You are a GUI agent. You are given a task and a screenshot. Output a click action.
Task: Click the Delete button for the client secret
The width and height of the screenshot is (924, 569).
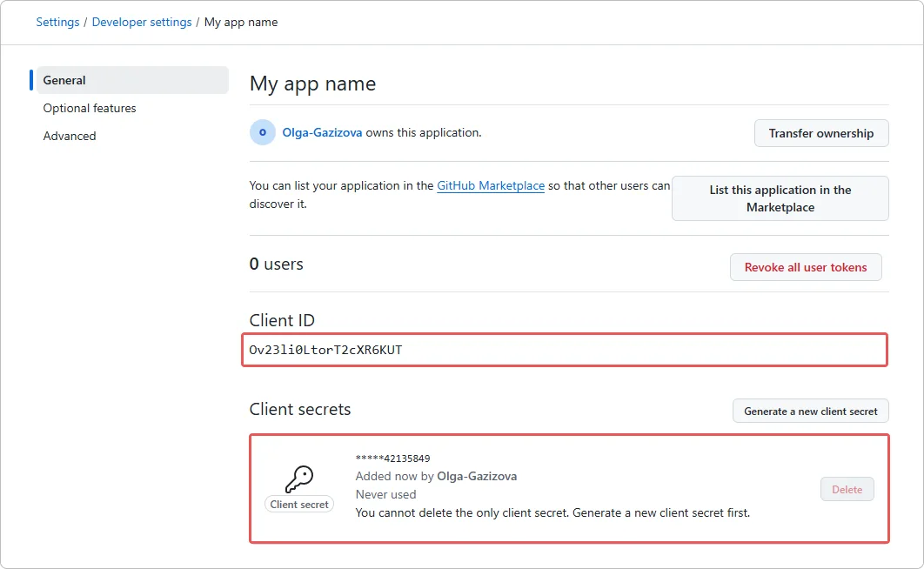847,489
